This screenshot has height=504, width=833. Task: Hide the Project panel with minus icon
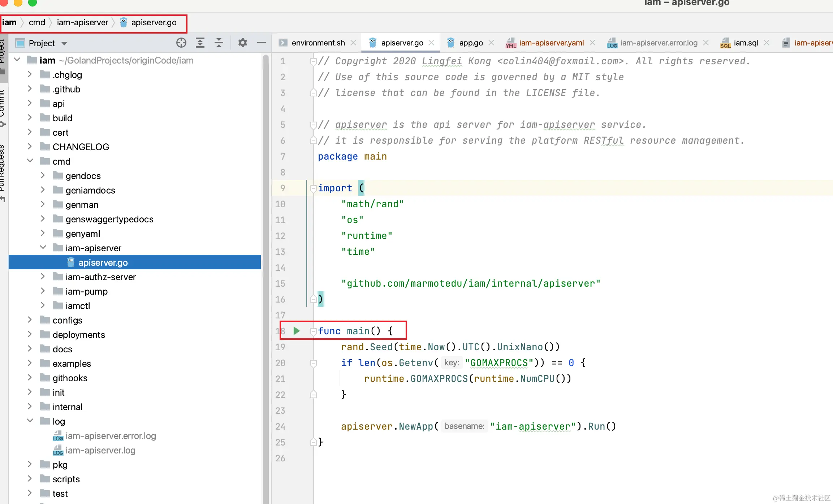[262, 43]
